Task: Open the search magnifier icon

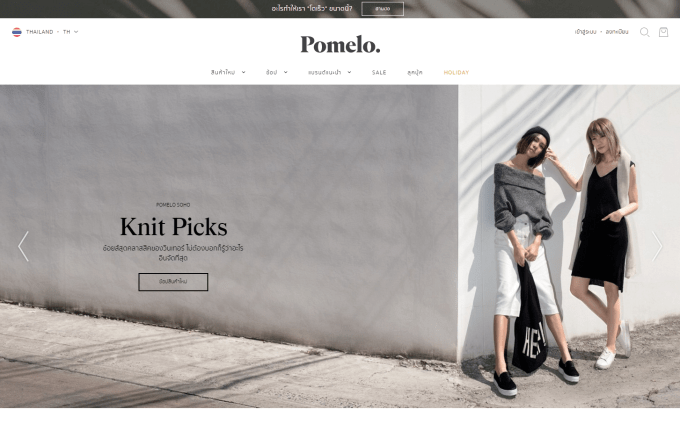Action: pyautogui.click(x=644, y=32)
